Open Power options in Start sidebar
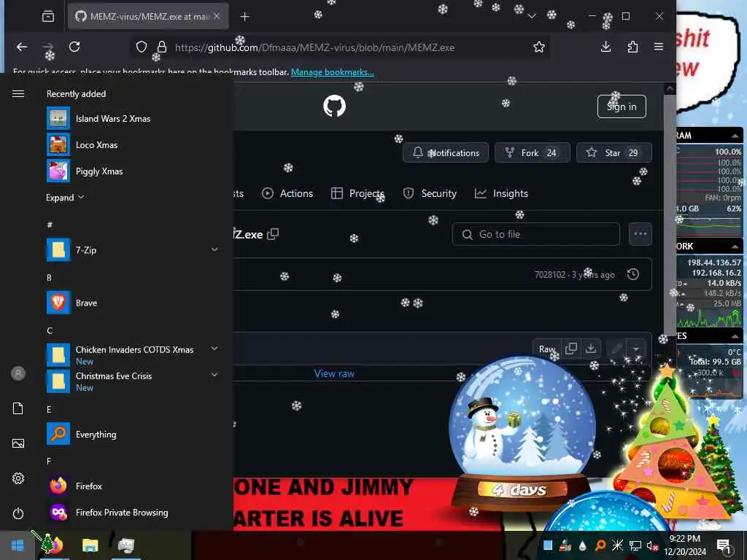Viewport: 747px width, 560px height. point(18,513)
